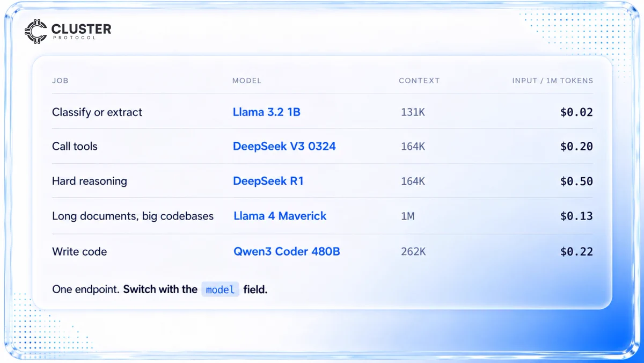Screen dimensions: 644x363
Task: Click the MODEL column header
Action: (x=247, y=81)
